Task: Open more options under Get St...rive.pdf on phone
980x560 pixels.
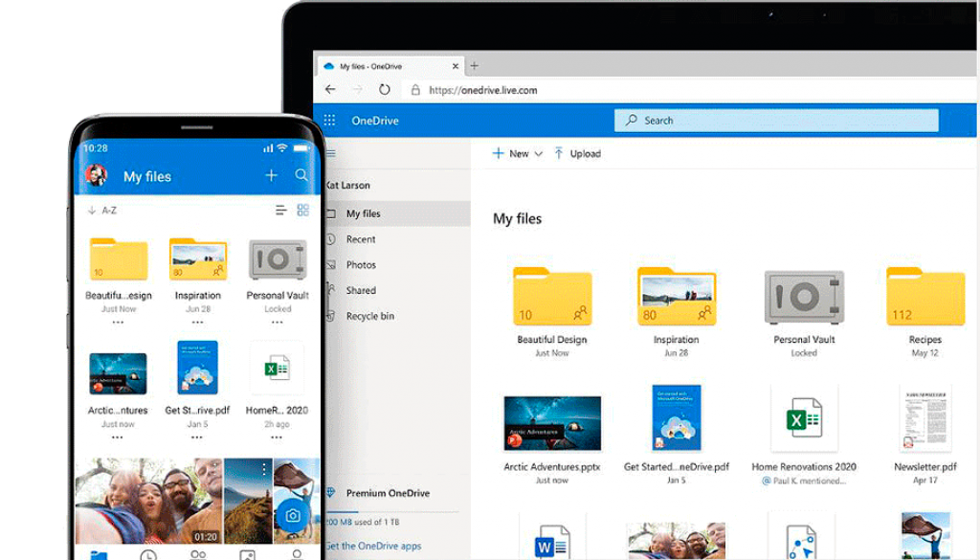Action: coord(197,437)
